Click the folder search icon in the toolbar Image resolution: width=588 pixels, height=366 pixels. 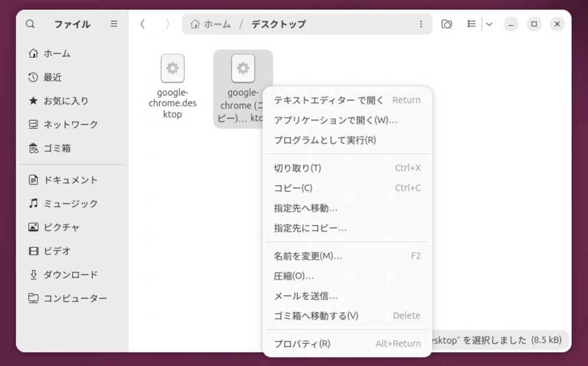(446, 24)
